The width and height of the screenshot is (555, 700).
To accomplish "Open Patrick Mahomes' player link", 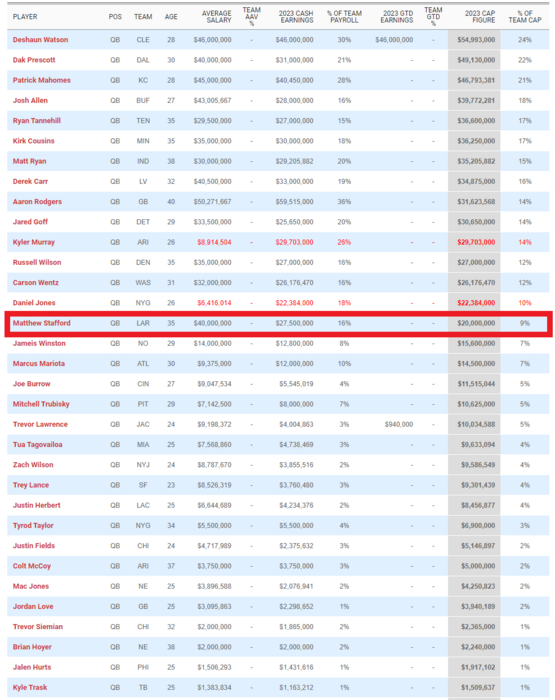I will point(42,80).
